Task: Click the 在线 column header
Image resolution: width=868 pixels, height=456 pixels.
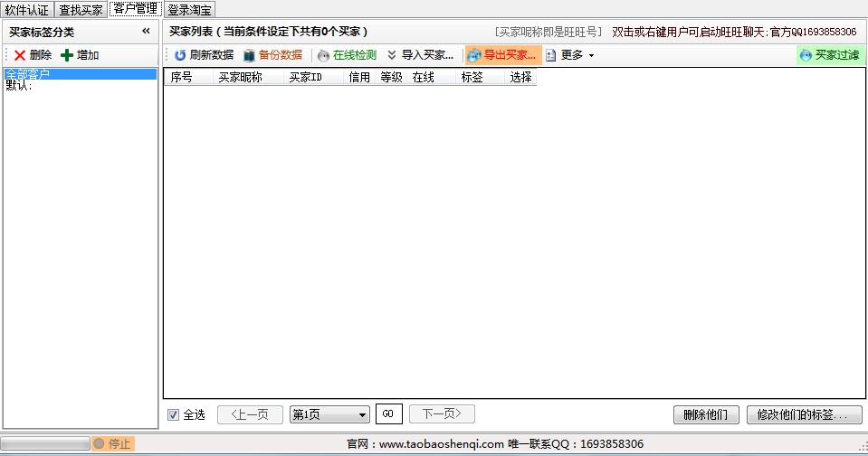Action: (431, 77)
